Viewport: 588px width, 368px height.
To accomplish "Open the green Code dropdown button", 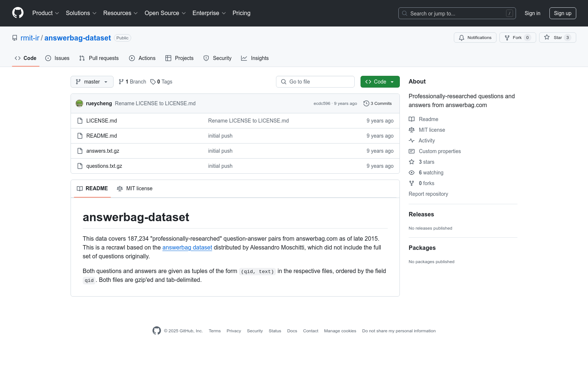I will click(380, 82).
